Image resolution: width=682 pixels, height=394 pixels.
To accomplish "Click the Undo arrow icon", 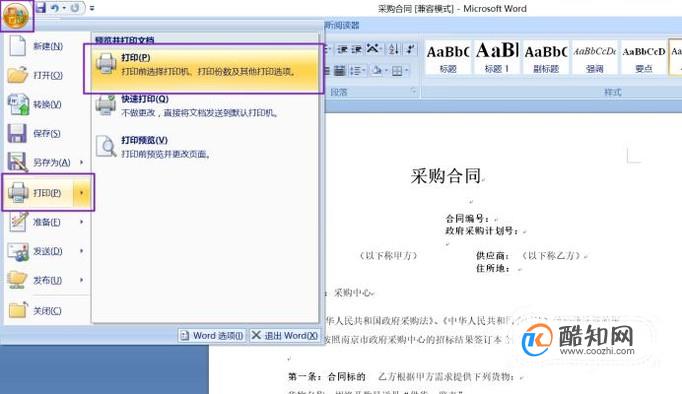I will pos(55,8).
